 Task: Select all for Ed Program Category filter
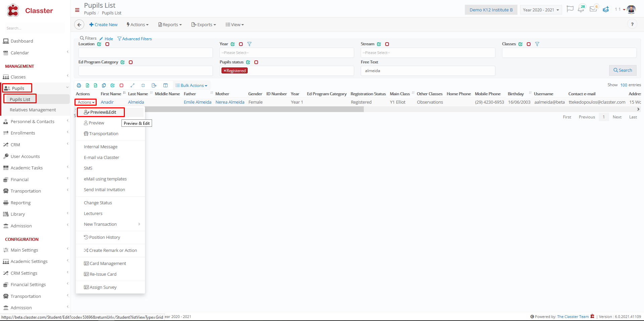123,62
